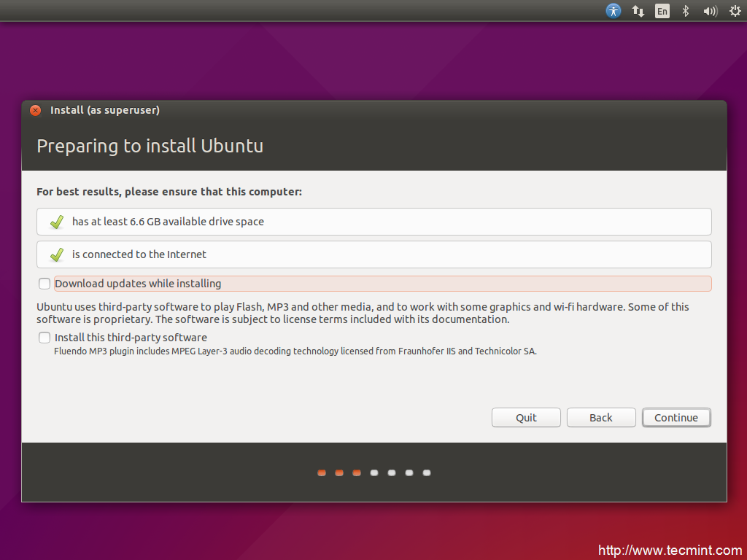
Task: Check Install this third-party software
Action: point(44,338)
